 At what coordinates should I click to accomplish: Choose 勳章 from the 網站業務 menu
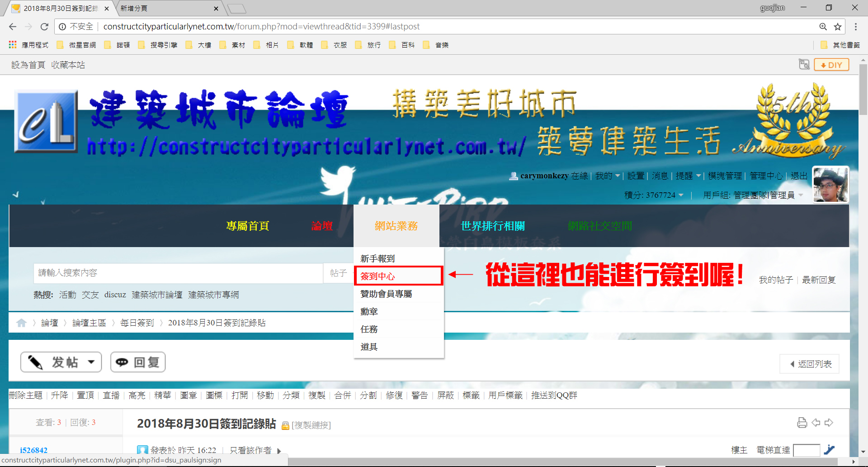tap(369, 311)
